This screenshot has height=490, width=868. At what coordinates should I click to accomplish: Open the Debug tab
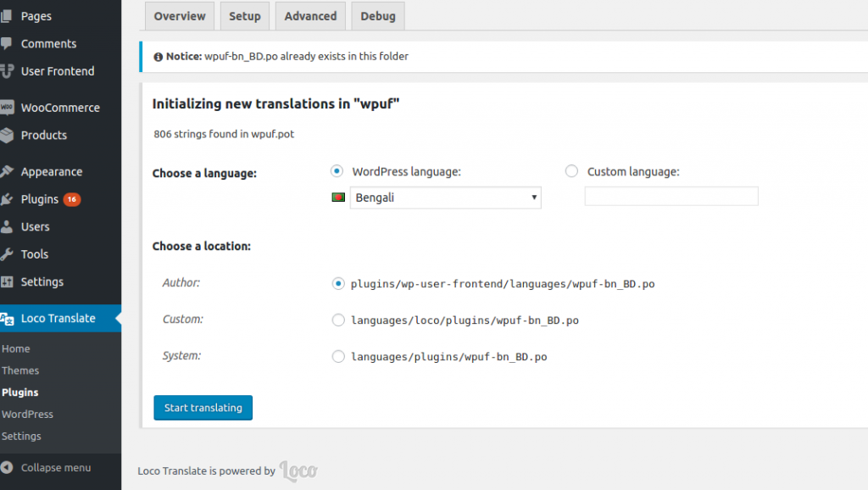click(377, 15)
